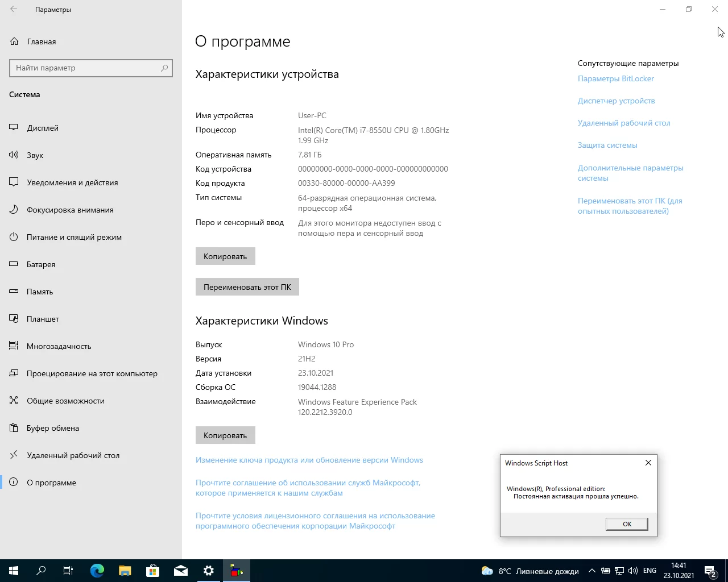Open weather widget 8°C Ливневые дожди
The height and width of the screenshot is (582, 728).
pyautogui.click(x=530, y=571)
